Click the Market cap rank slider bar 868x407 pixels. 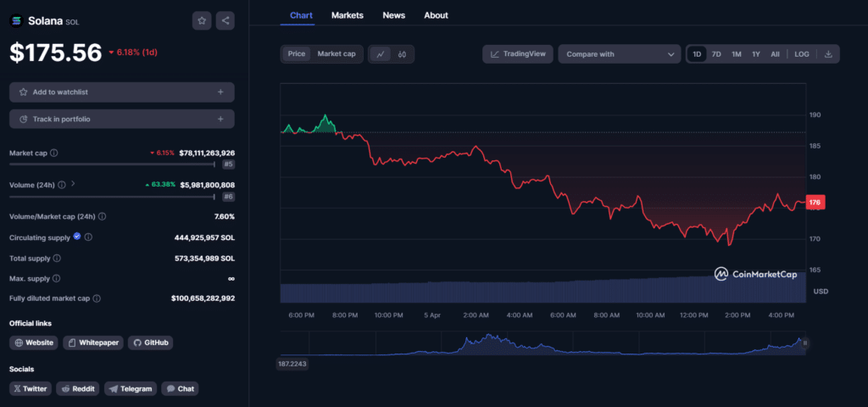coord(113,164)
